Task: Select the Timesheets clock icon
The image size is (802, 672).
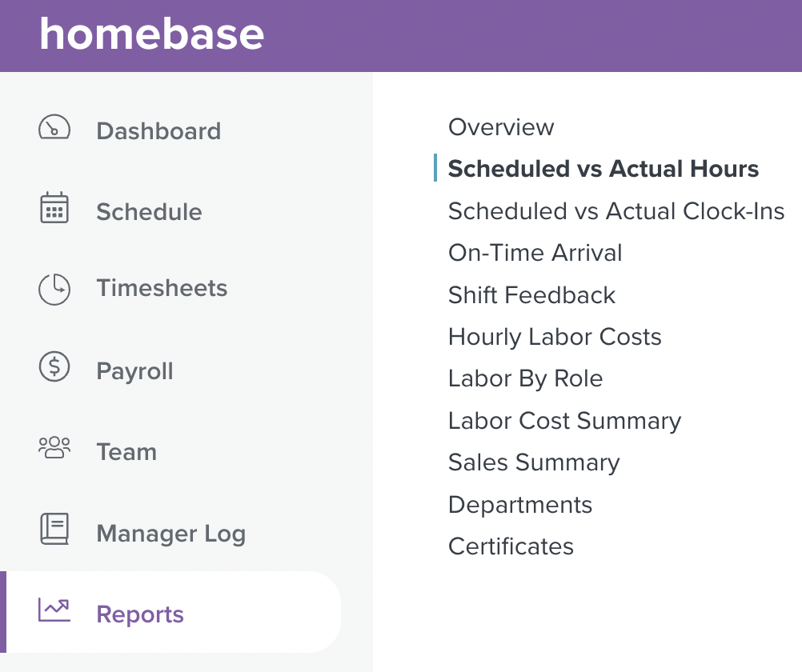Action: 54,289
